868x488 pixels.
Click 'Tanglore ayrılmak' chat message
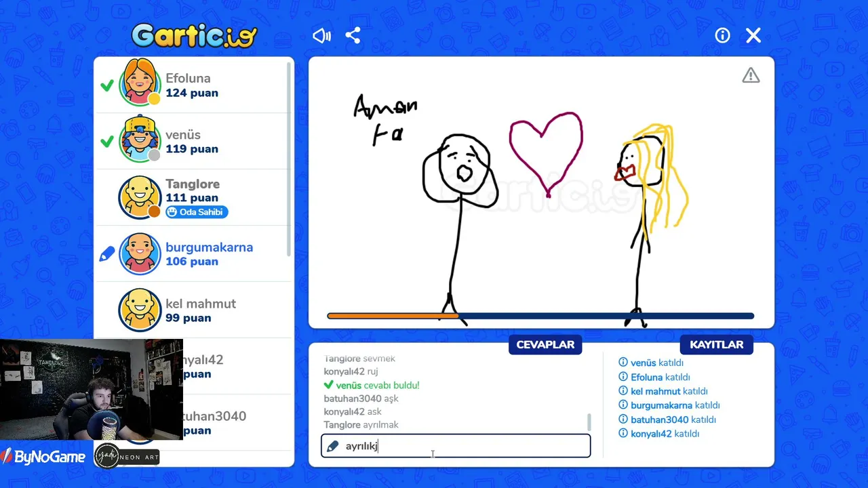[361, 425]
